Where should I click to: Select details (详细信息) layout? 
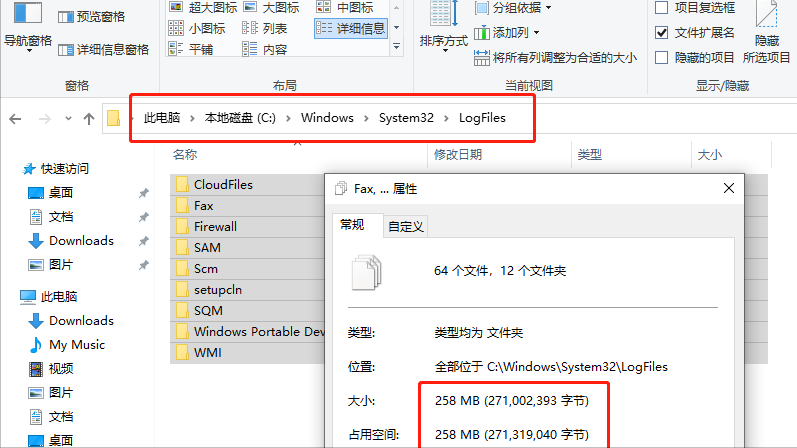[351, 28]
